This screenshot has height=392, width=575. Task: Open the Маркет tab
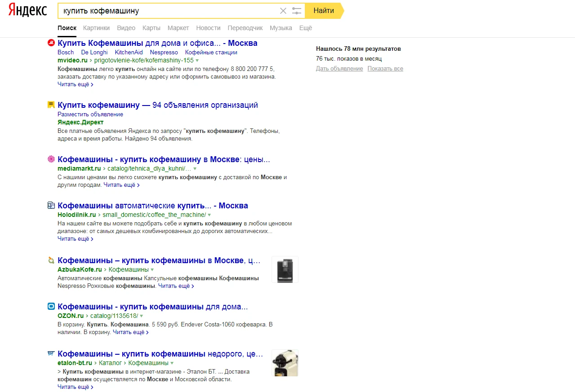pyautogui.click(x=178, y=28)
